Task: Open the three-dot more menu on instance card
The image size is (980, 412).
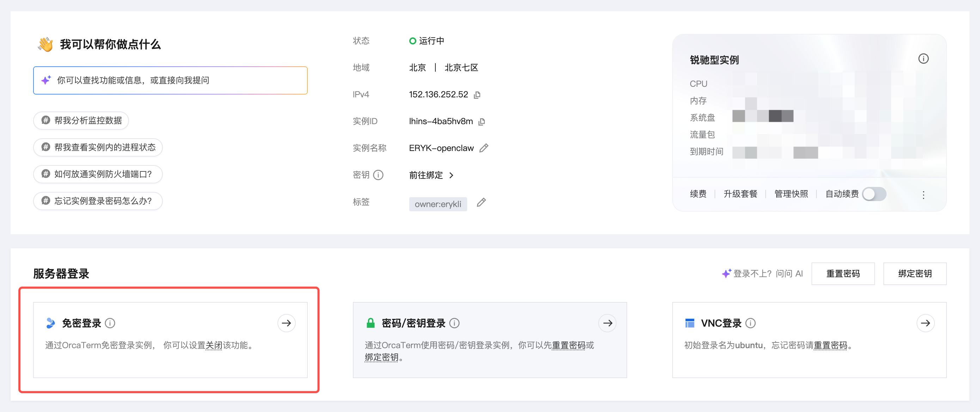Action: coord(923,195)
